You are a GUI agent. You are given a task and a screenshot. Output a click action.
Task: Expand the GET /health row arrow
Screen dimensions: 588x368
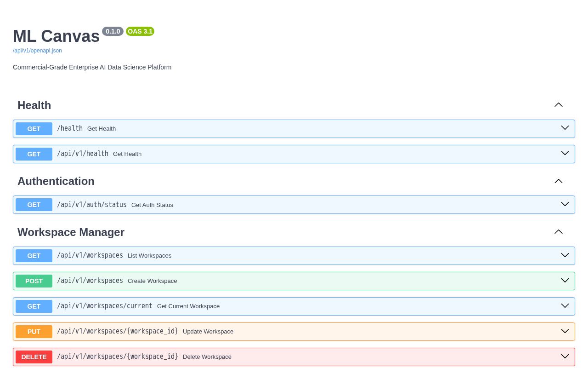pos(565,128)
